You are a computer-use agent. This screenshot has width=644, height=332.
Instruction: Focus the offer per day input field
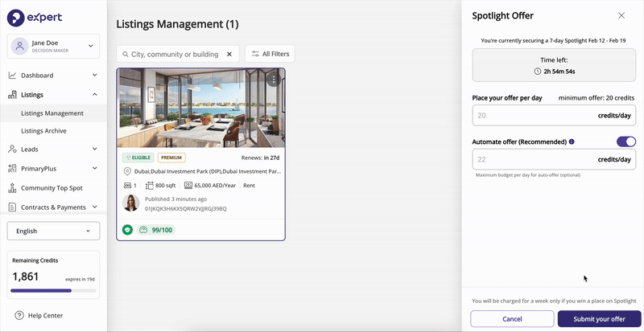click(554, 115)
